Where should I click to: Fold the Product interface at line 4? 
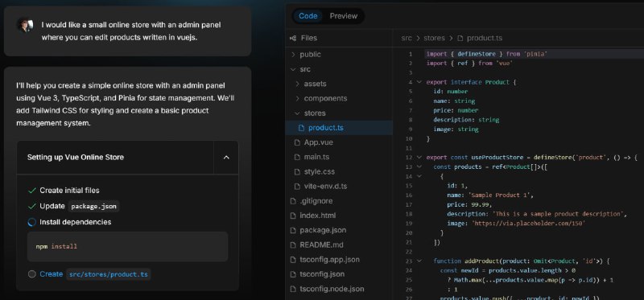(x=419, y=82)
